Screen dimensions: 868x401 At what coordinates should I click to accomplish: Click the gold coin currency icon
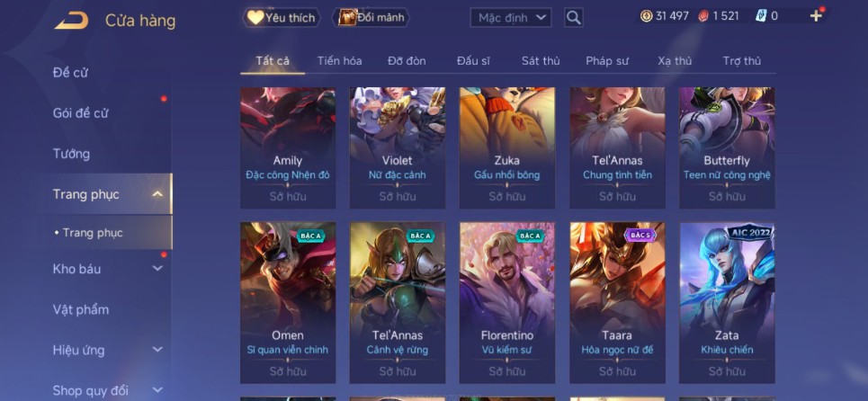(646, 16)
